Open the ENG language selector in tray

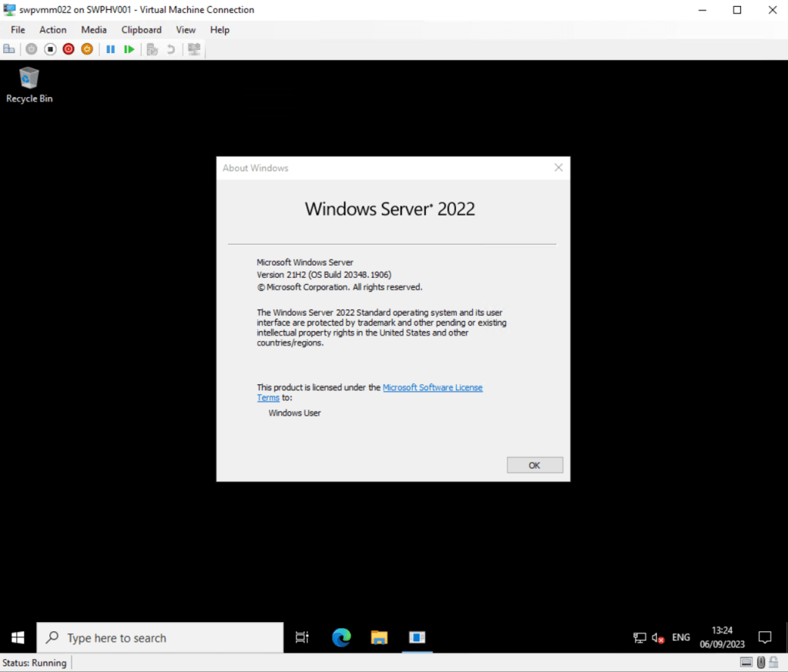pyautogui.click(x=681, y=638)
